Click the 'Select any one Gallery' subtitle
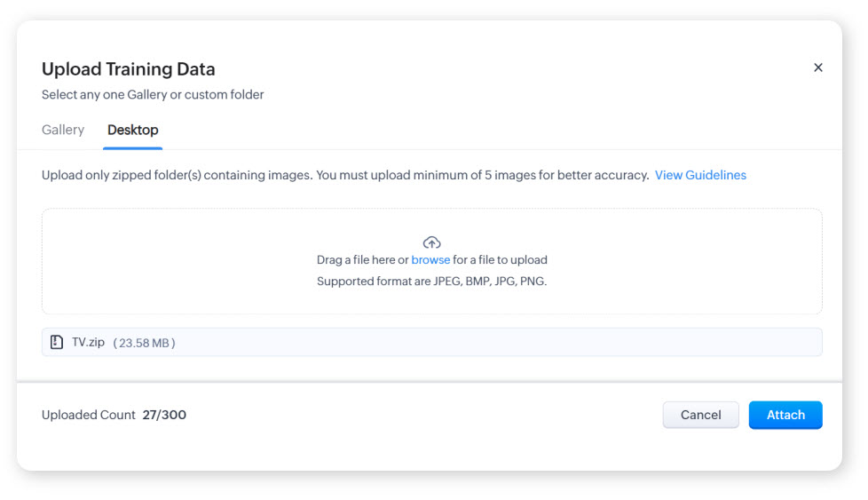 pyautogui.click(x=153, y=94)
